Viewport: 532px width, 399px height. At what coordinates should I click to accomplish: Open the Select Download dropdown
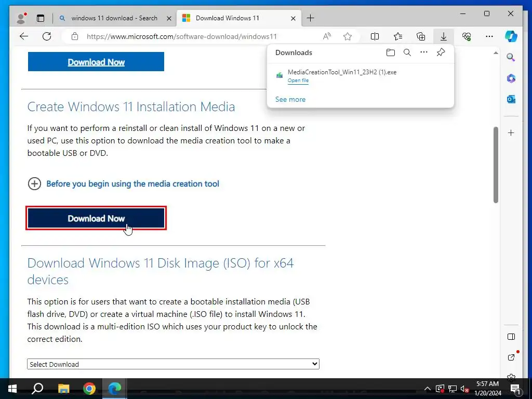click(173, 364)
